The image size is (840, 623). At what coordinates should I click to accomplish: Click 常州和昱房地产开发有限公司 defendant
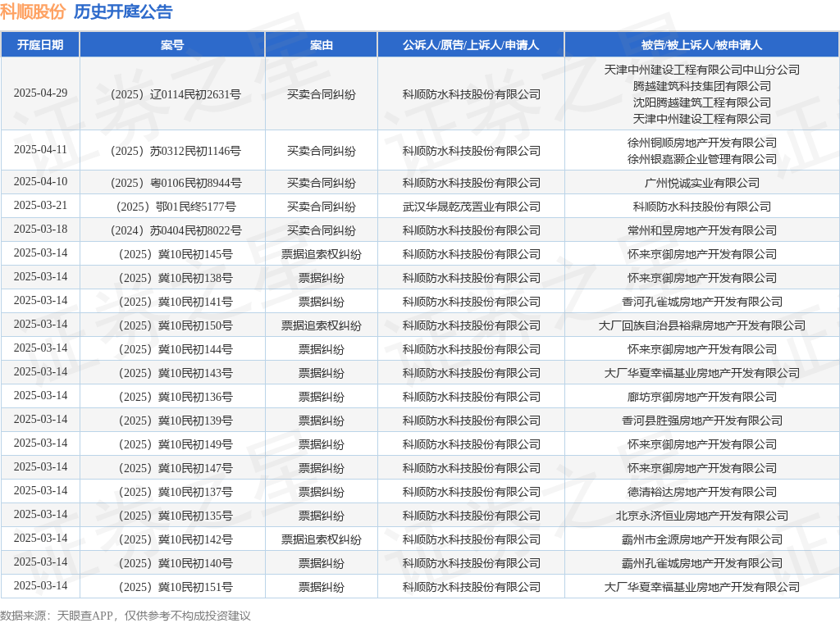(x=702, y=230)
